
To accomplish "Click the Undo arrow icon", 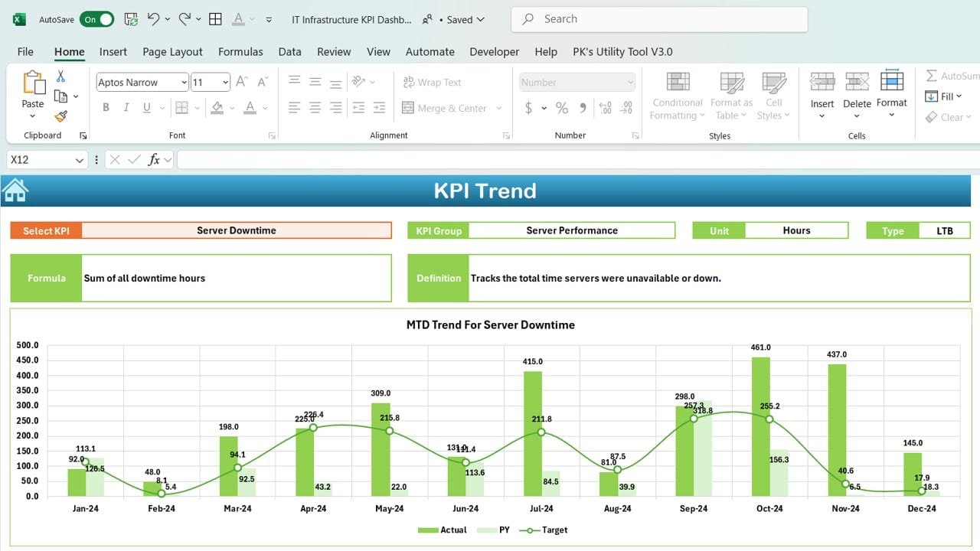I will tap(154, 19).
